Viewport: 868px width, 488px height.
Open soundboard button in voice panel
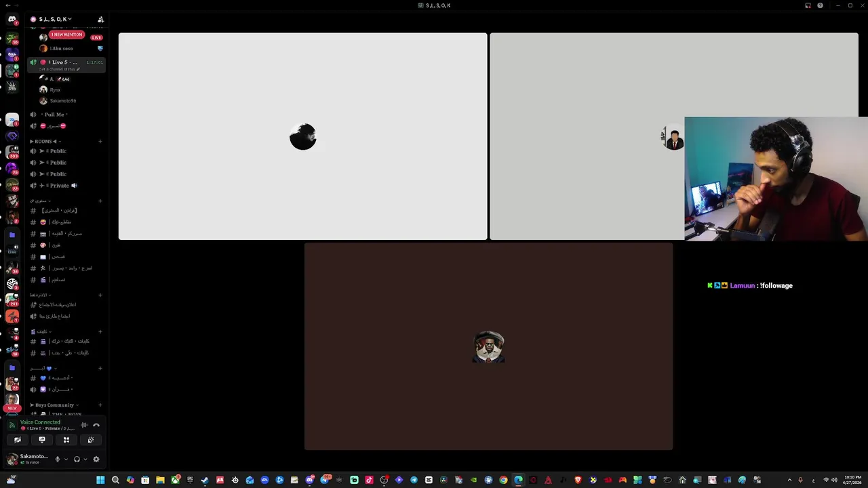[91, 440]
